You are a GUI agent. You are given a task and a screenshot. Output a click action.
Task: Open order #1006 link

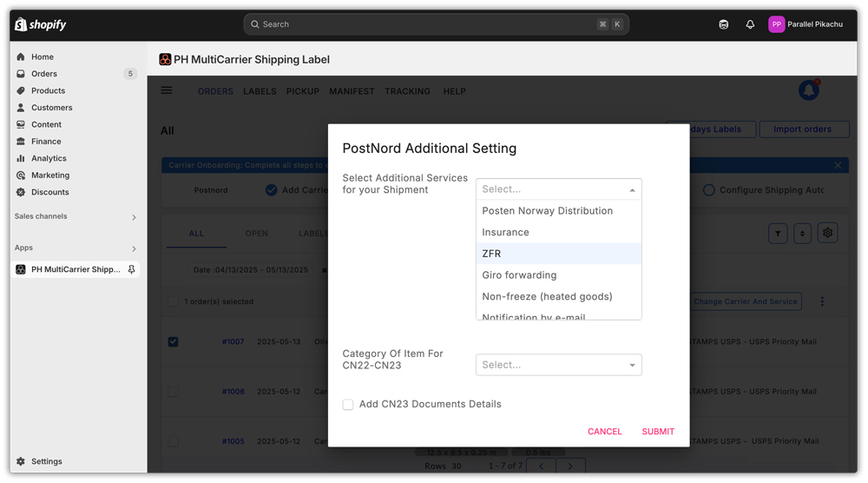click(x=233, y=392)
